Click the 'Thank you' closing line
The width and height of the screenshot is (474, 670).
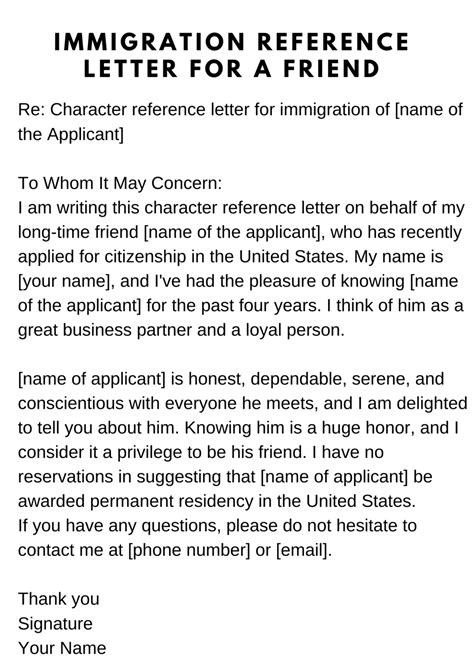(x=59, y=599)
